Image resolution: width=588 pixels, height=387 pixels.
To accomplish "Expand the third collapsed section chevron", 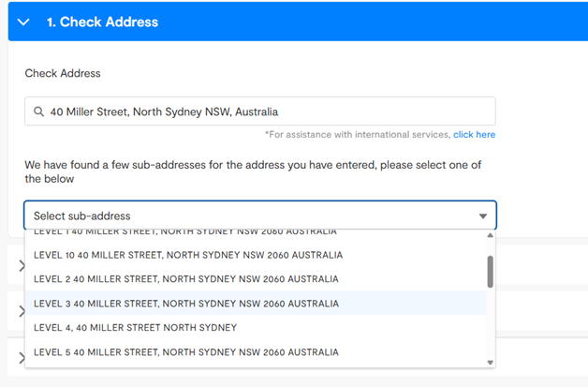I will point(22,358).
